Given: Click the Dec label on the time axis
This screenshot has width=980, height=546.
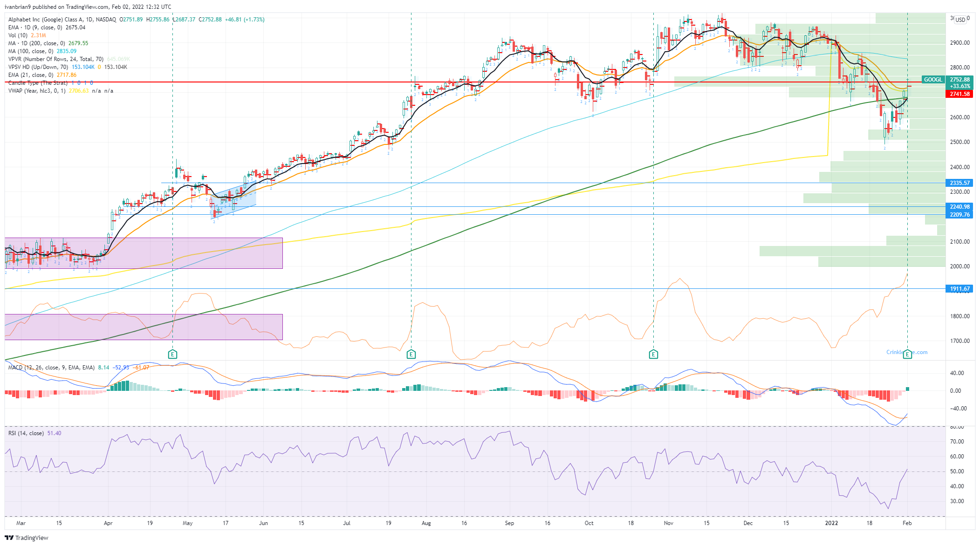Looking at the screenshot, I should (x=748, y=523).
